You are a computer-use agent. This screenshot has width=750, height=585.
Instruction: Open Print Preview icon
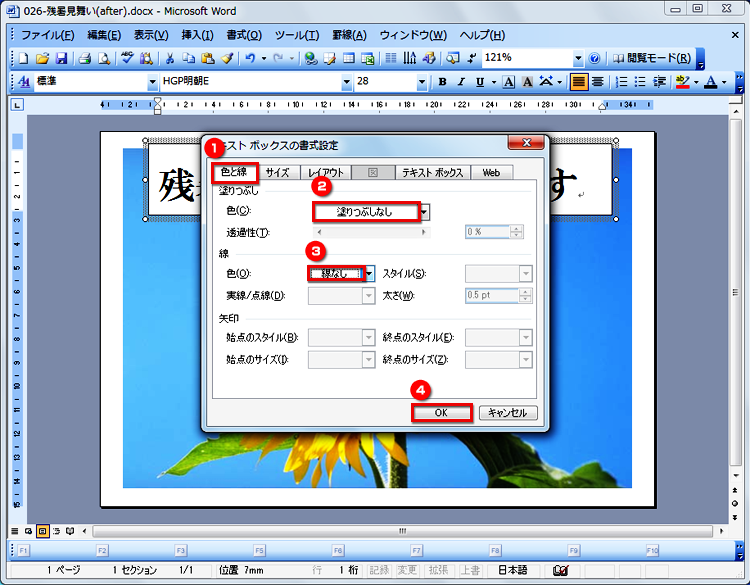click(x=103, y=58)
